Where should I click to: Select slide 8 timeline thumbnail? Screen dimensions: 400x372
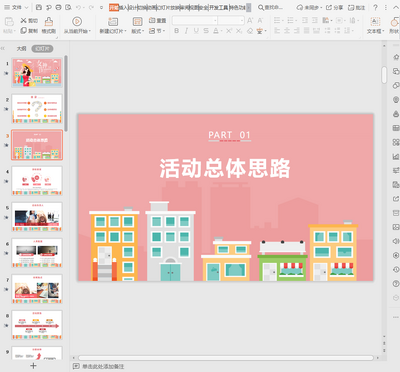(37, 325)
